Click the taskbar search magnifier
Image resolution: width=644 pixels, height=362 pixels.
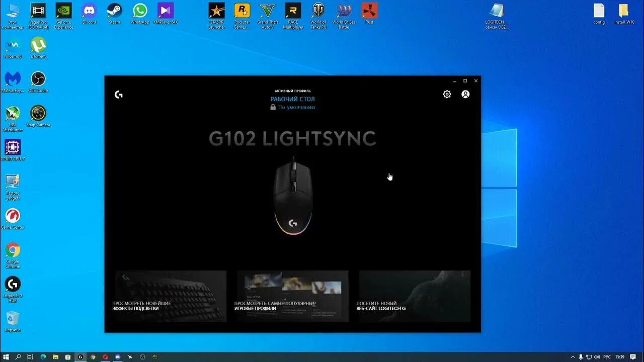[18, 357]
